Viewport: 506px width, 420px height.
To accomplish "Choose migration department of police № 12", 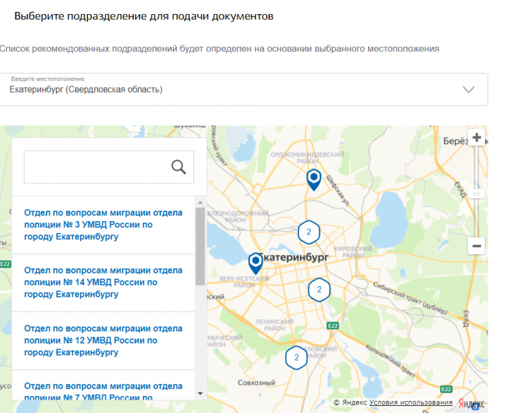I will pyautogui.click(x=103, y=340).
